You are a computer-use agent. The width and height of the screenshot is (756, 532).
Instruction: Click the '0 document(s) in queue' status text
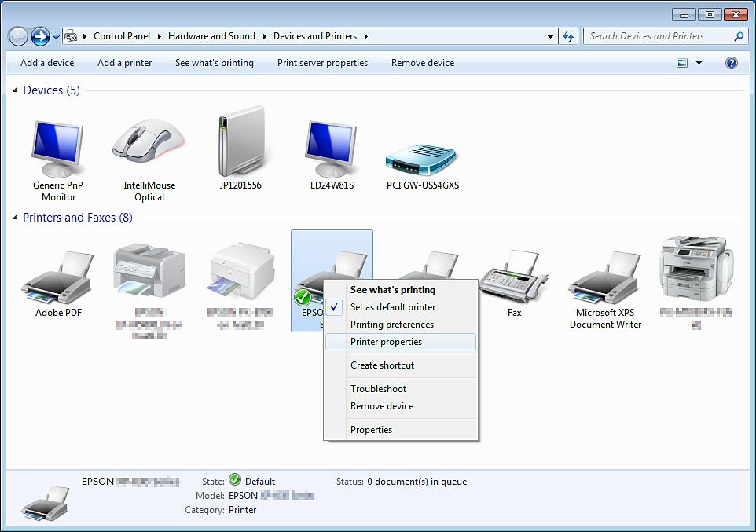(x=417, y=482)
